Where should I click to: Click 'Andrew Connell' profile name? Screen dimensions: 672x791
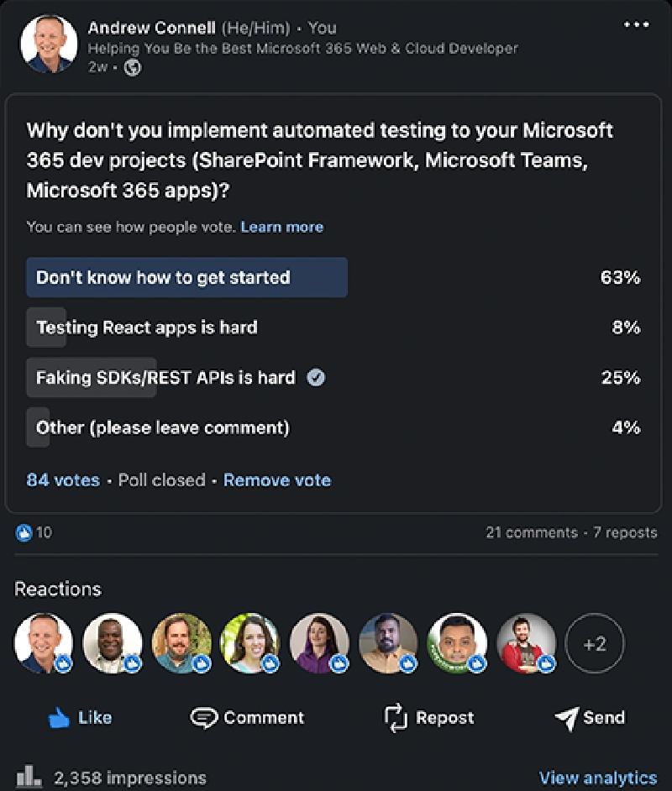tap(151, 28)
